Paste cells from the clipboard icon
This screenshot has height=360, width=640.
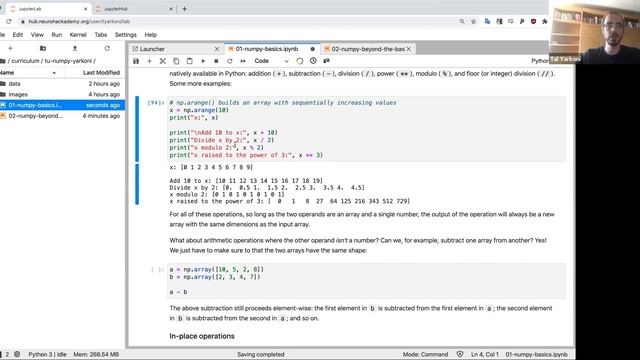[x=189, y=61]
